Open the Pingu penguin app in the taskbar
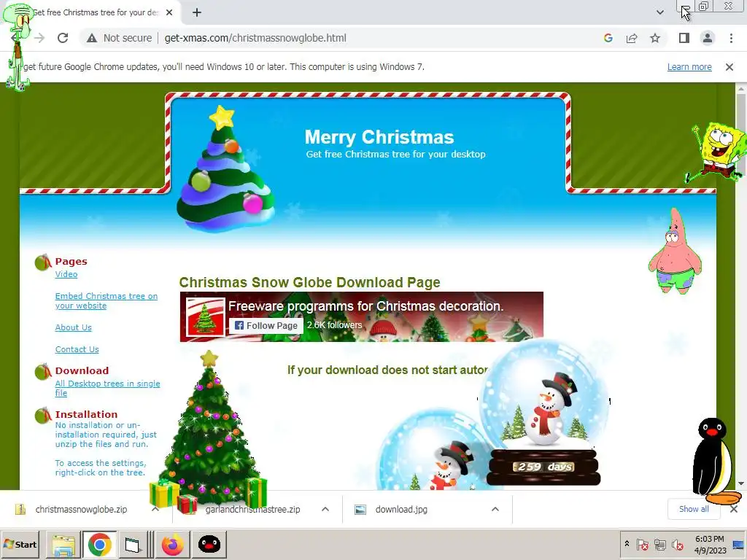Screen dimensions: 747x560 click(x=209, y=545)
